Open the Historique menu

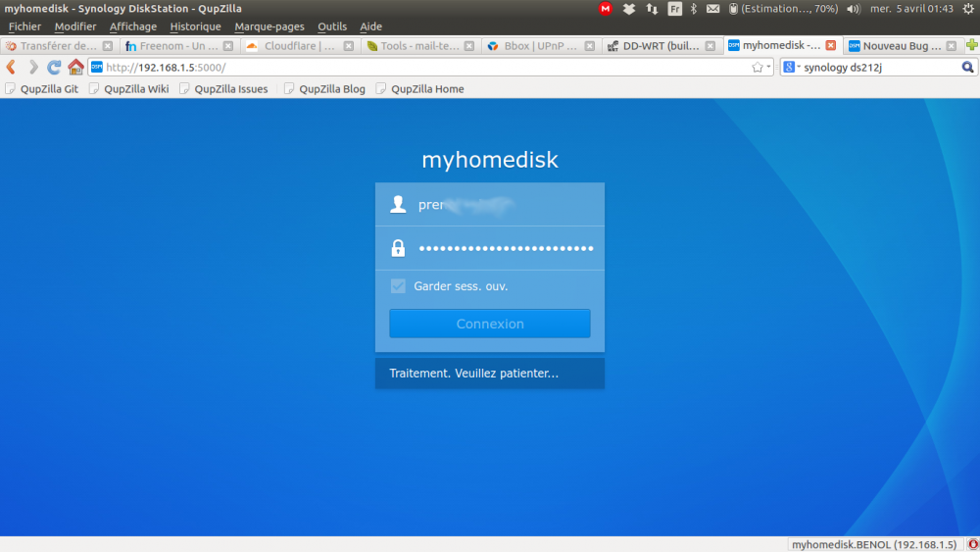pos(195,26)
